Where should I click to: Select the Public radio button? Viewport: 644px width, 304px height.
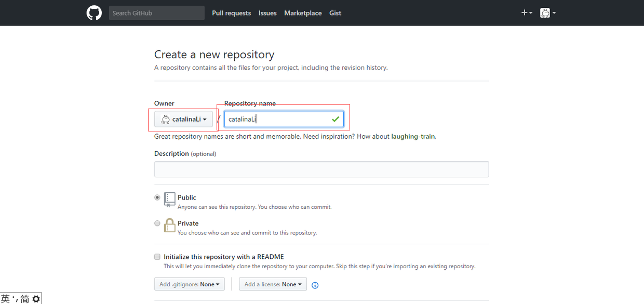(157, 197)
